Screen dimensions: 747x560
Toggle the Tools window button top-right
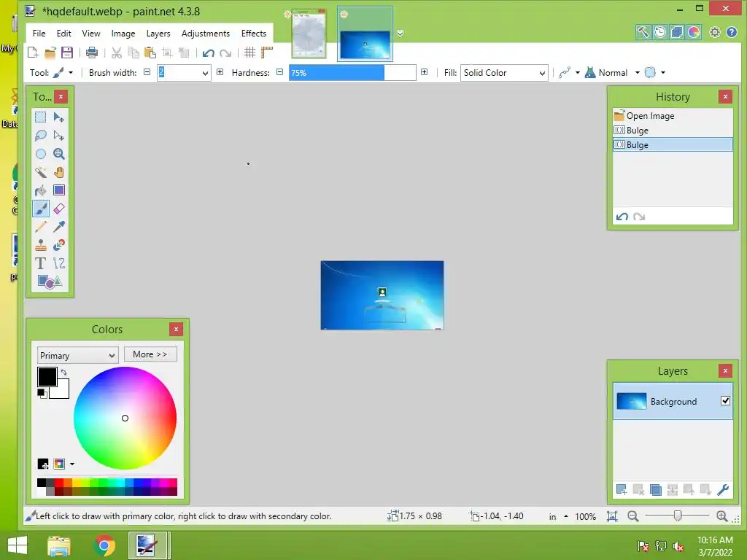tap(643, 32)
